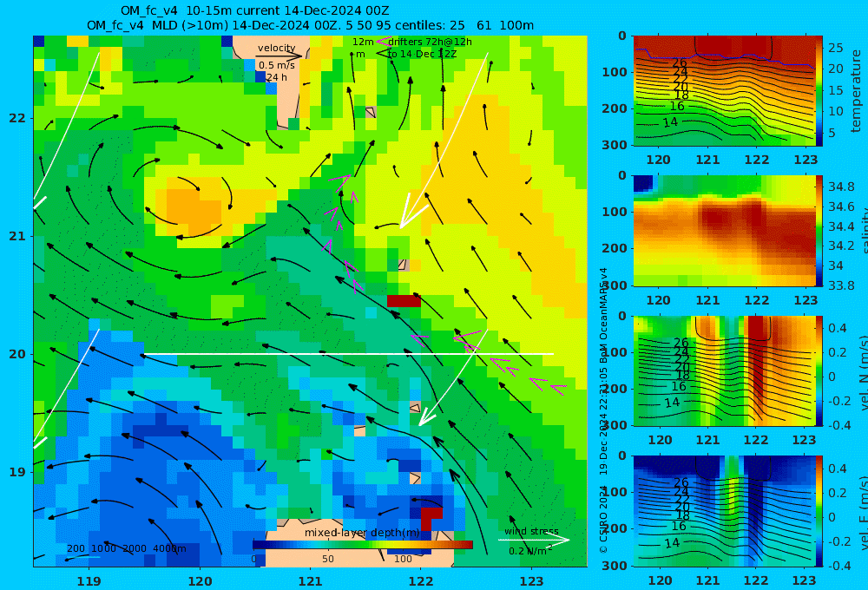Click the 'vel. E (m/s)' colorbar label
The image size is (868, 590).
coord(864,512)
